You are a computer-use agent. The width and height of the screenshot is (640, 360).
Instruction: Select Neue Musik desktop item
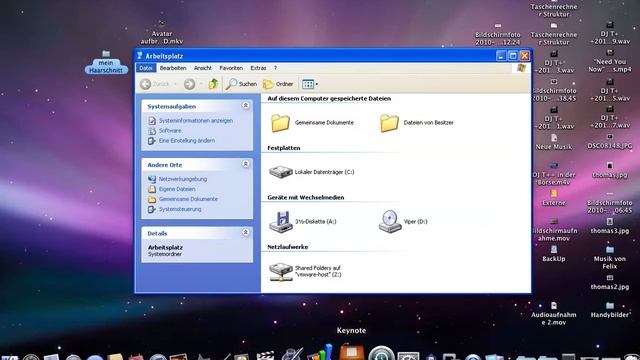point(554,142)
